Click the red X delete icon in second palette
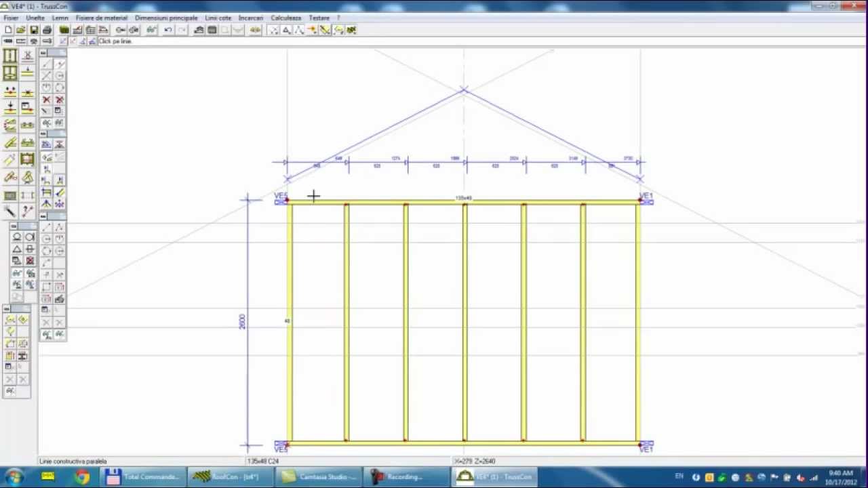Screen dimensions: 868x488 [47, 99]
